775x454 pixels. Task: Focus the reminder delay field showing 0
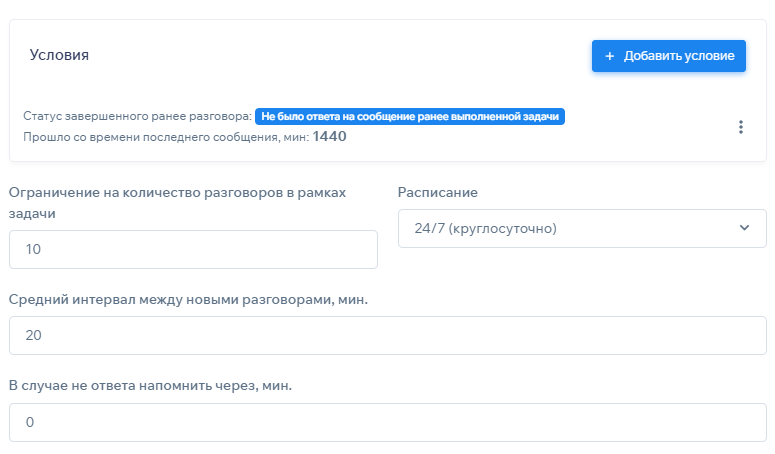click(387, 422)
